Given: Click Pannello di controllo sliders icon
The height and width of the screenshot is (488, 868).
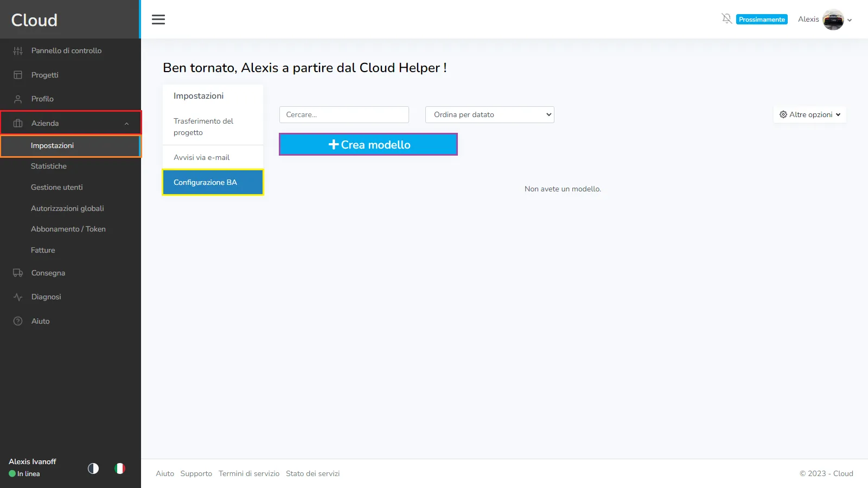Looking at the screenshot, I should coord(18,50).
